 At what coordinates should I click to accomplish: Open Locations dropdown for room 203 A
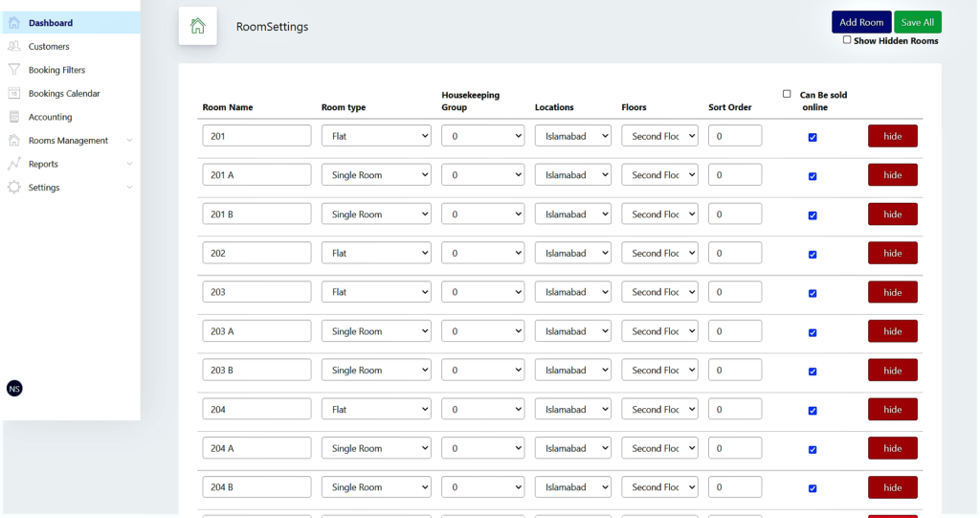(572, 331)
